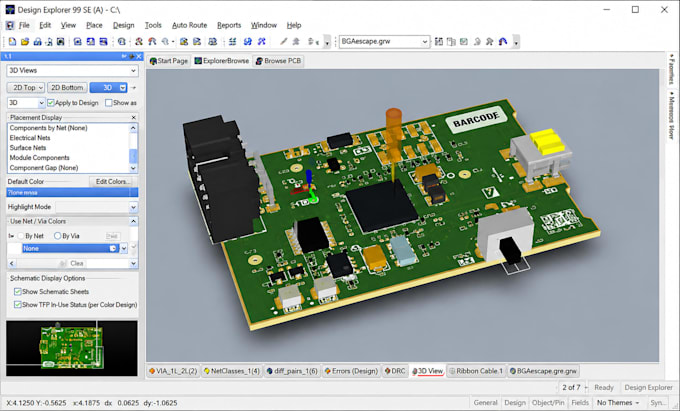Click the print toolbar icon
The width and height of the screenshot is (680, 411).
click(37, 42)
